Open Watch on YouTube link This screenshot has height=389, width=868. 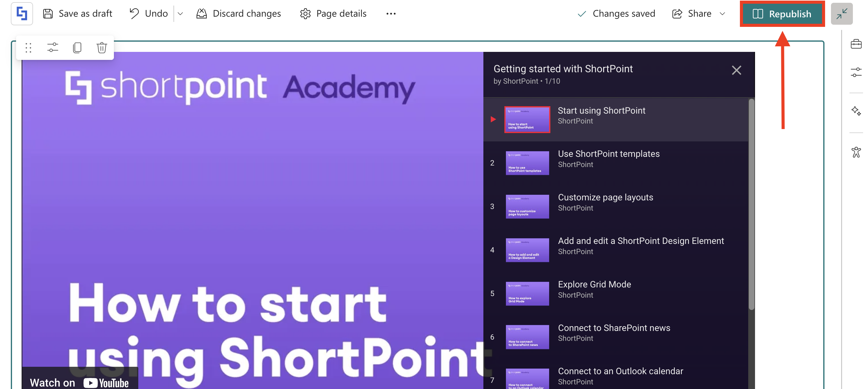point(80,382)
